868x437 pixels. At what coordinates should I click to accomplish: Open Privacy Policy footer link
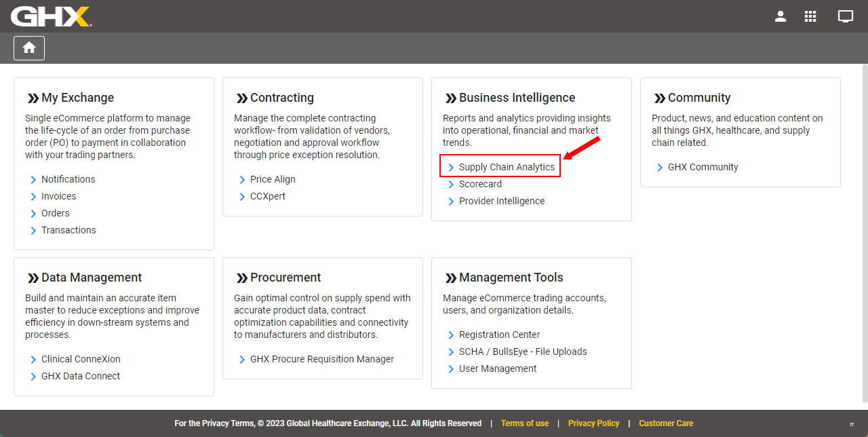593,423
